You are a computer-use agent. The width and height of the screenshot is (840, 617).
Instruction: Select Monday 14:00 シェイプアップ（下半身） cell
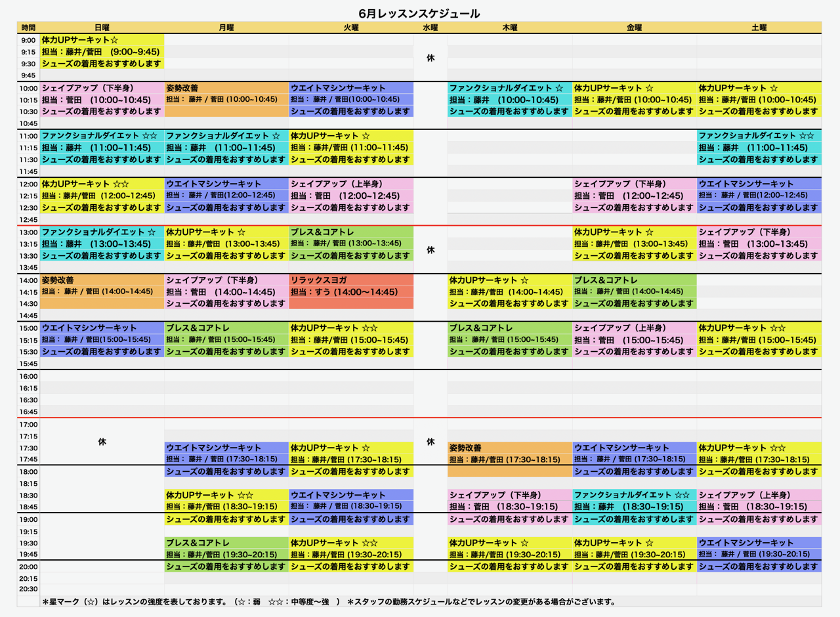click(x=226, y=280)
